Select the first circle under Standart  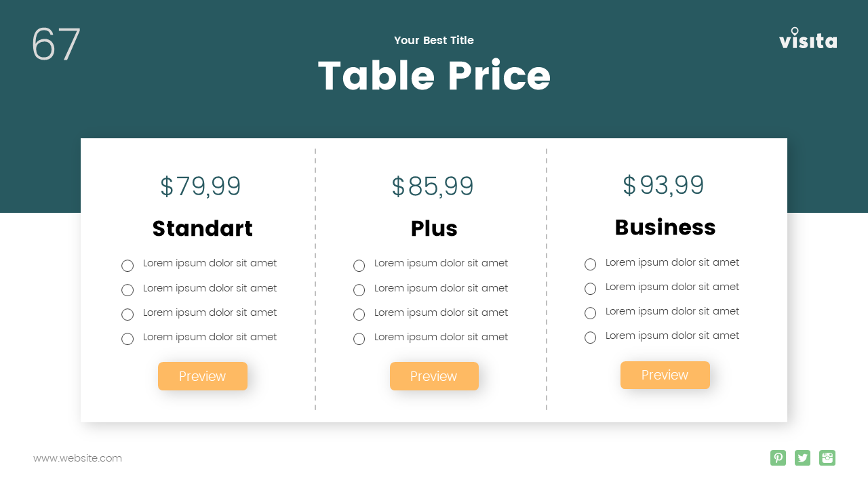coord(127,266)
